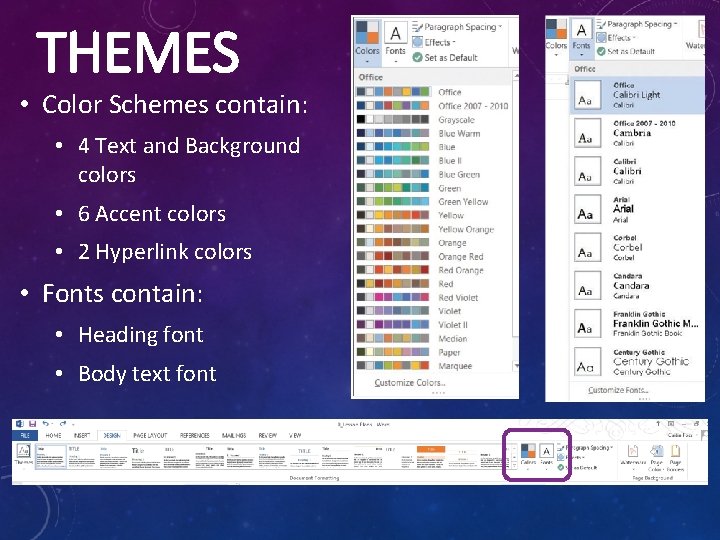The image size is (720, 540).
Task: Select the Arial font theme entry
Action: [637, 209]
